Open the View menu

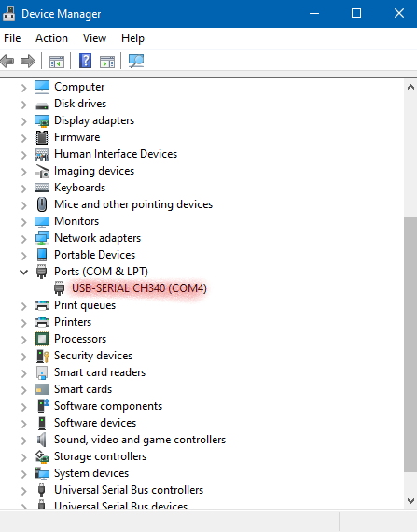coord(94,38)
